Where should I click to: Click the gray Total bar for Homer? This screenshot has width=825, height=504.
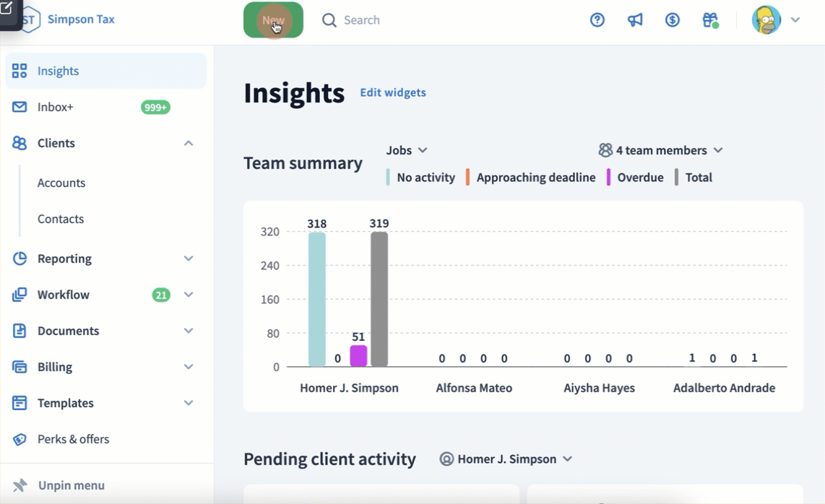(379, 299)
